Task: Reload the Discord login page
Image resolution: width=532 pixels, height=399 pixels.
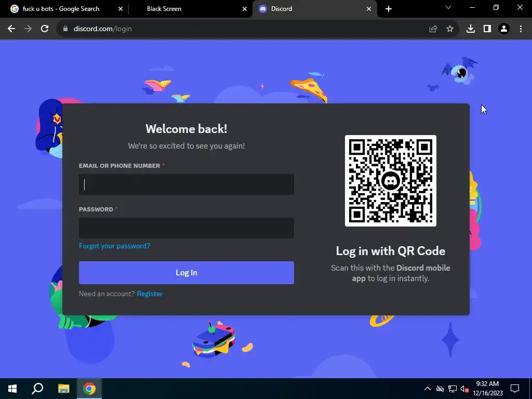Action: coord(45,29)
